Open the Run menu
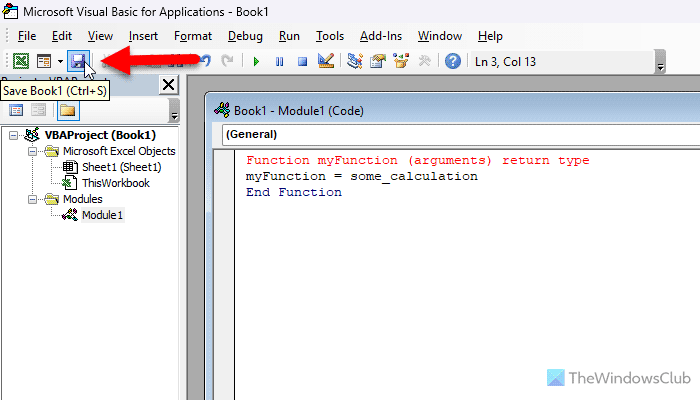 pyautogui.click(x=289, y=36)
